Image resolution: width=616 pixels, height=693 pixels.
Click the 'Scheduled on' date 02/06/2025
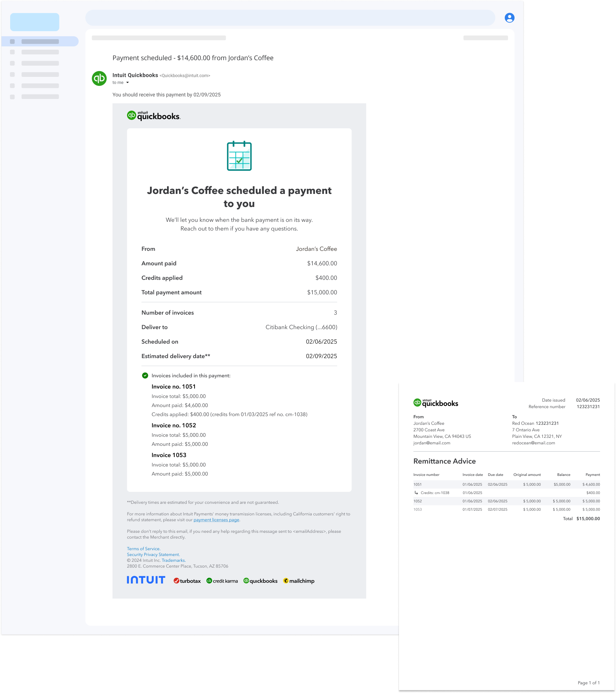[x=321, y=341]
